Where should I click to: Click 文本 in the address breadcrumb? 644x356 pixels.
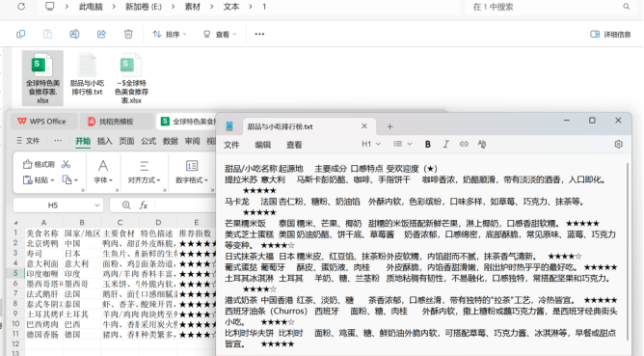(x=231, y=7)
